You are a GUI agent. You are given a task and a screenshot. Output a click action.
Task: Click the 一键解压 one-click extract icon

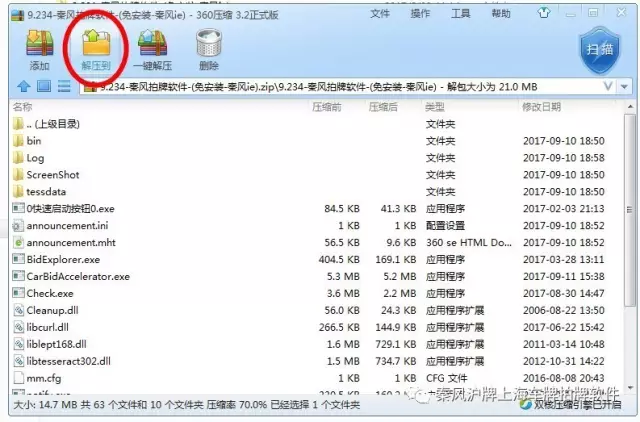[152, 43]
